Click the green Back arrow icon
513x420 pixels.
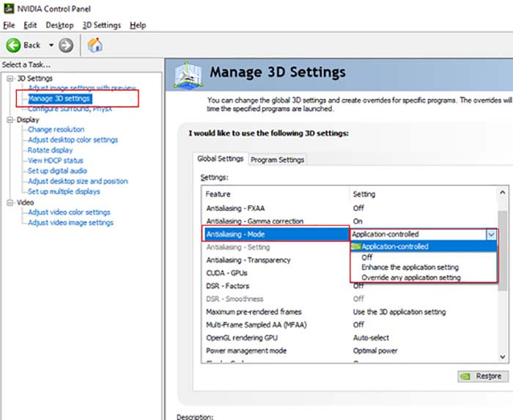[x=13, y=45]
